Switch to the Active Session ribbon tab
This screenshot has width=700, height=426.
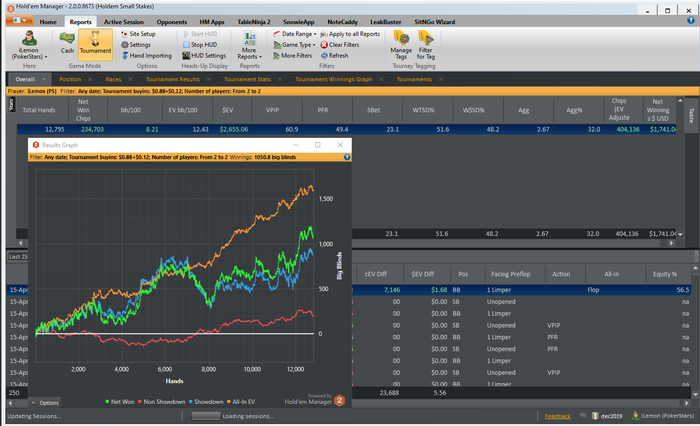coord(123,21)
